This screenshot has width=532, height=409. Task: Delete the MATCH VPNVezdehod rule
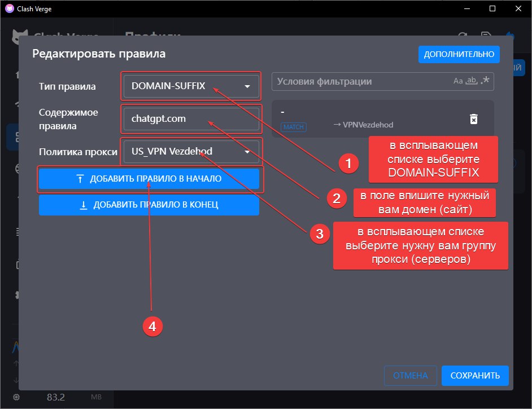coord(474,119)
